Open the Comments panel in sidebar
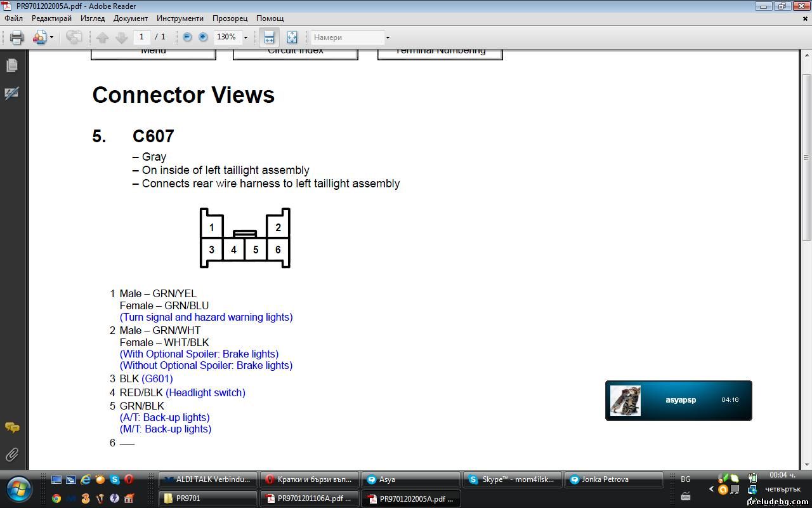The image size is (812, 508). 12,427
